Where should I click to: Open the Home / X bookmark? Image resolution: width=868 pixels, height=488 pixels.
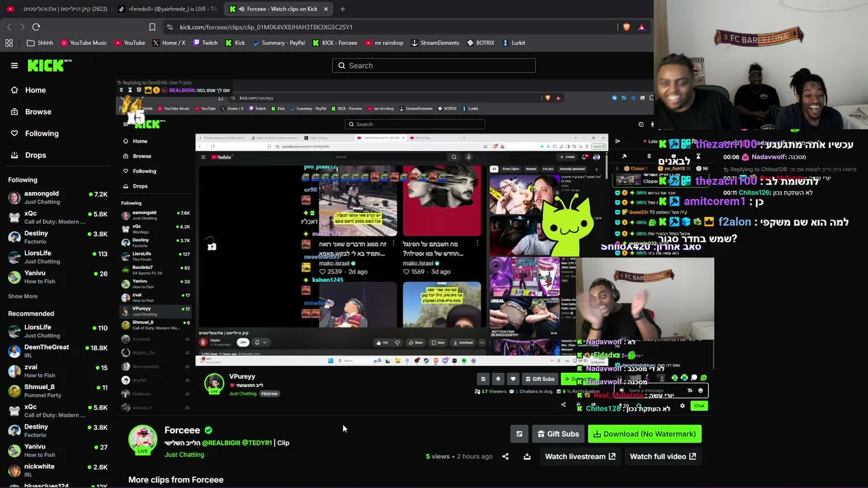click(x=169, y=43)
